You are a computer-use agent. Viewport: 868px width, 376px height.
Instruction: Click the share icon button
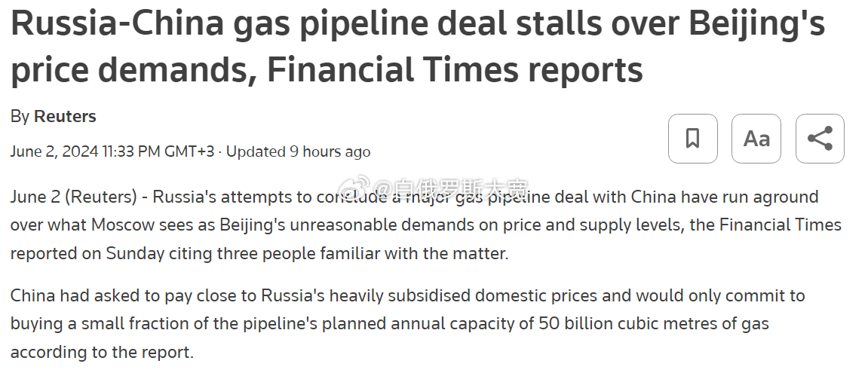point(820,139)
